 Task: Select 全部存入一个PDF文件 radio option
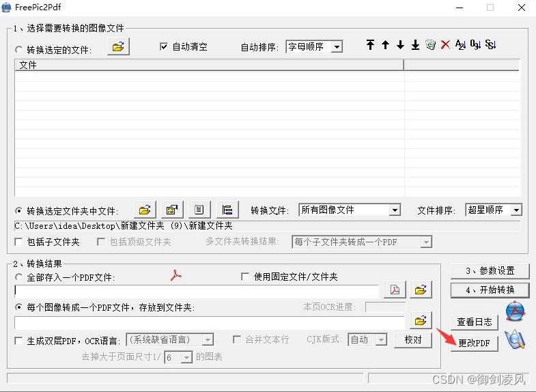[19, 277]
